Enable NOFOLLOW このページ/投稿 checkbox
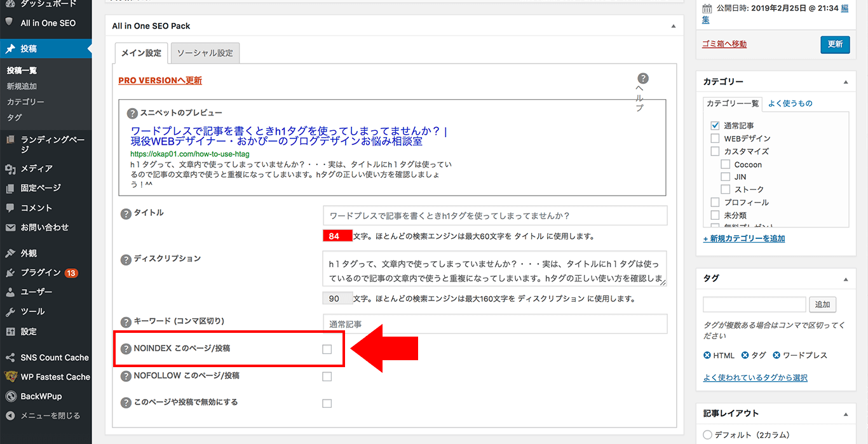The height and width of the screenshot is (444, 868). click(327, 377)
